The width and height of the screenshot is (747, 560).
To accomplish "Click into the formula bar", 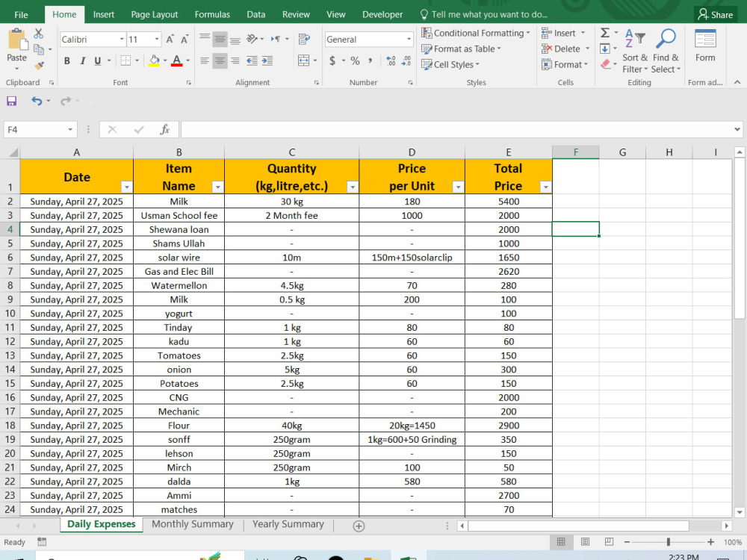I will 456,129.
